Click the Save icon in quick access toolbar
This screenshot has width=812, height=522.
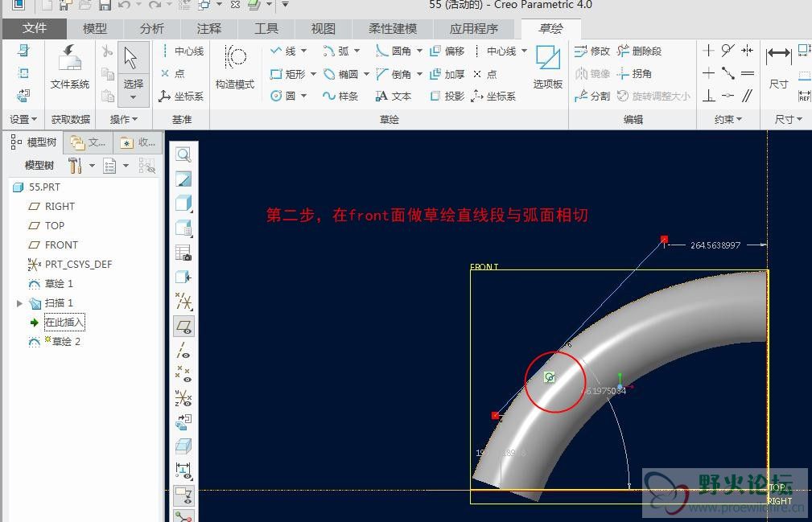[105, 5]
